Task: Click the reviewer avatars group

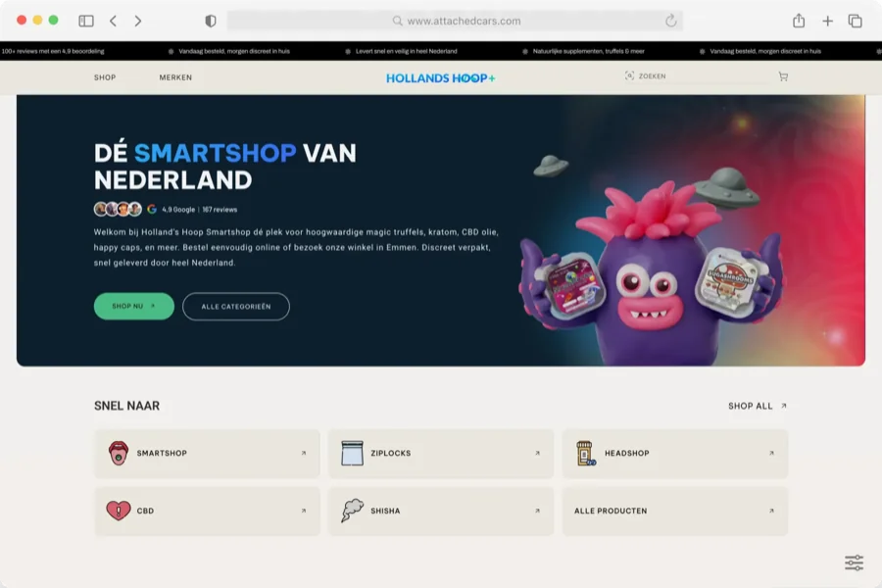Action: pyautogui.click(x=118, y=210)
